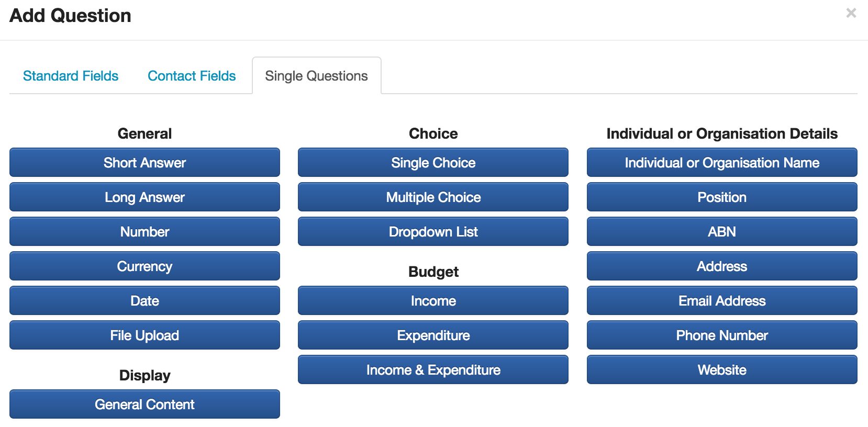Image resolution: width=868 pixels, height=427 pixels.
Task: Add a Currency field
Action: (x=144, y=266)
